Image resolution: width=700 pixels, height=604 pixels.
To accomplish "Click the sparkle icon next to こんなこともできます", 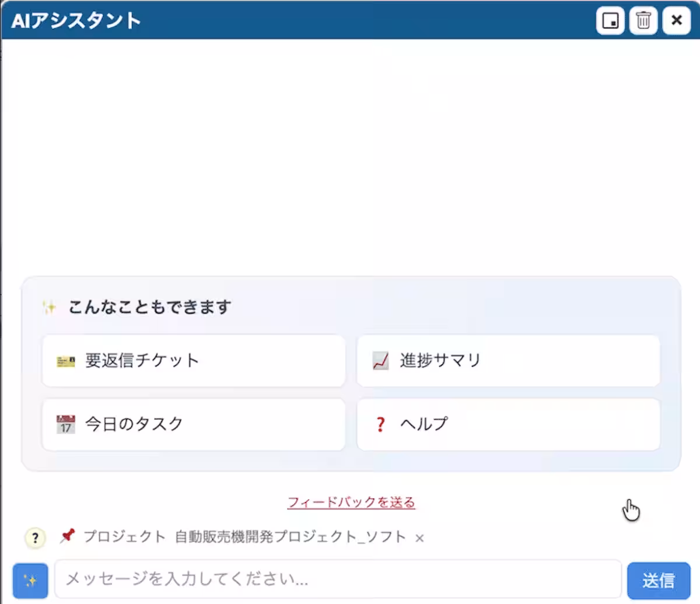I will click(50, 305).
